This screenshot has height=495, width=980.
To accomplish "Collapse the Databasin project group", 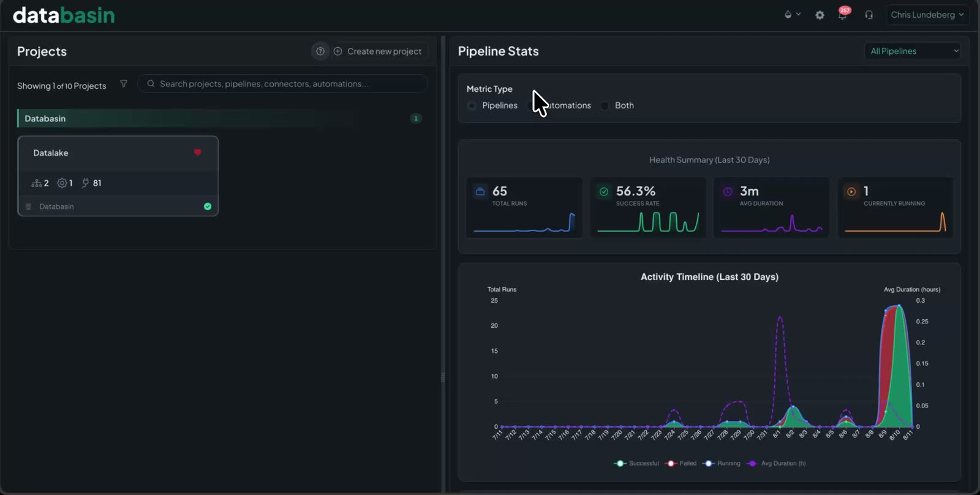I will click(x=221, y=118).
